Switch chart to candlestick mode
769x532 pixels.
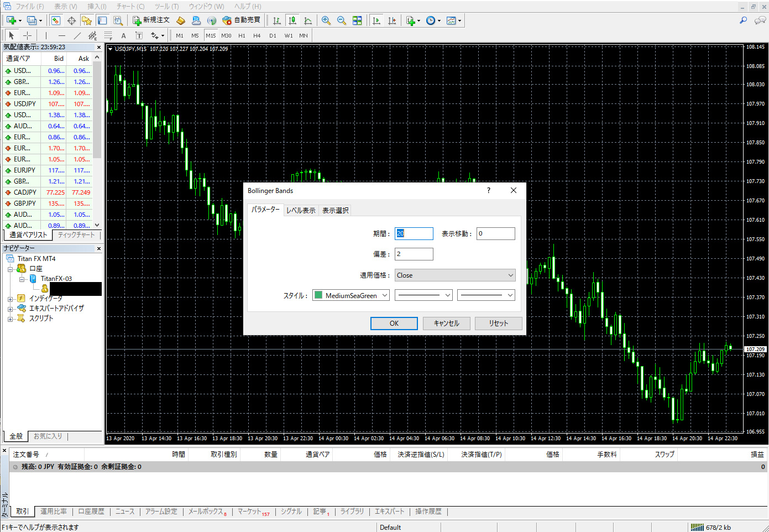tap(292, 20)
